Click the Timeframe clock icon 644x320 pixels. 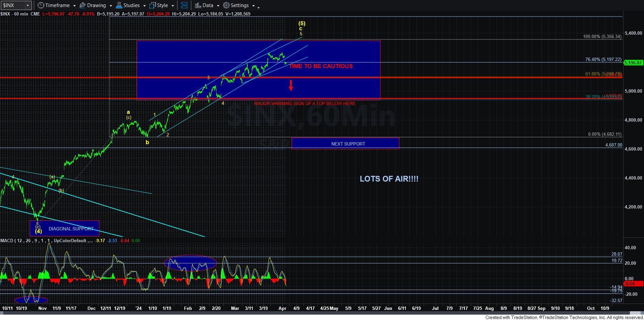41,5
